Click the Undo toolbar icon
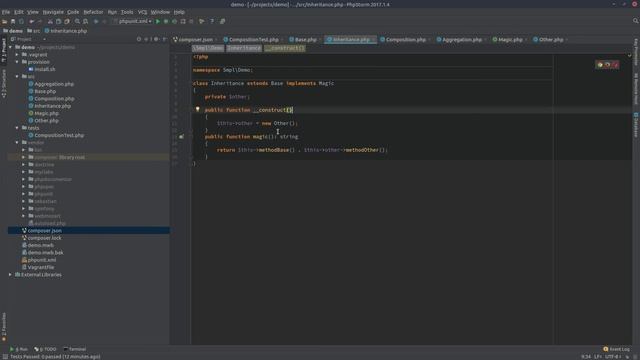Viewport: 640px width, 360px height. [31, 21]
